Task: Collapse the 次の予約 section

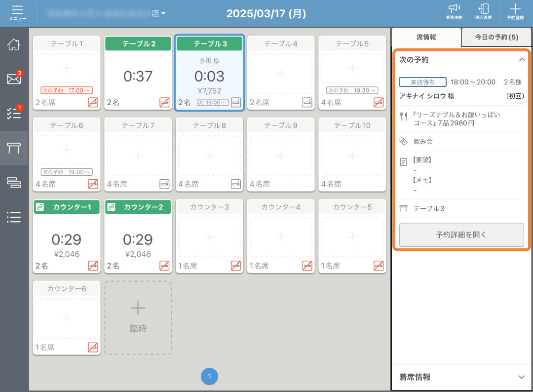Action: [522, 60]
